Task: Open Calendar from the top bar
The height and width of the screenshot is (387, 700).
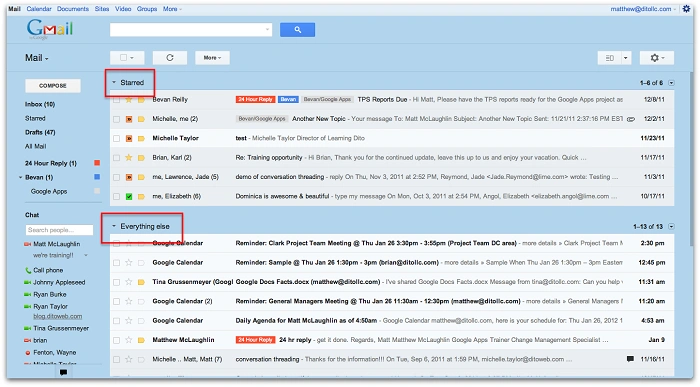Action: (39, 8)
